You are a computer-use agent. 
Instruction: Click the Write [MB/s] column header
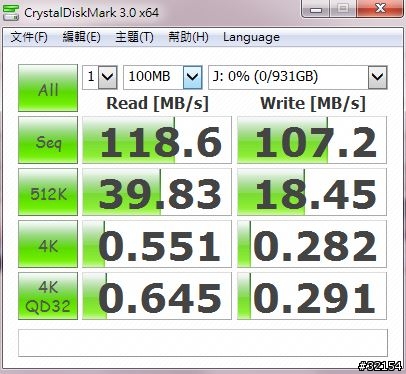(x=313, y=103)
